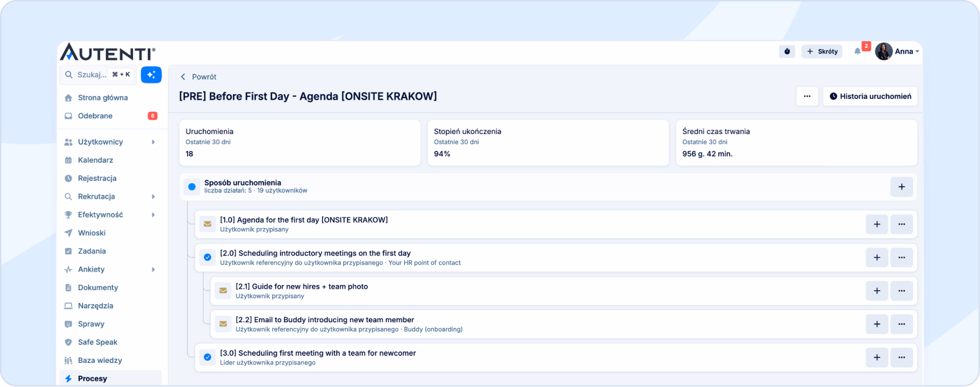Click the Użytkownicy people icon
The width and height of the screenshot is (980, 387).
68,142
